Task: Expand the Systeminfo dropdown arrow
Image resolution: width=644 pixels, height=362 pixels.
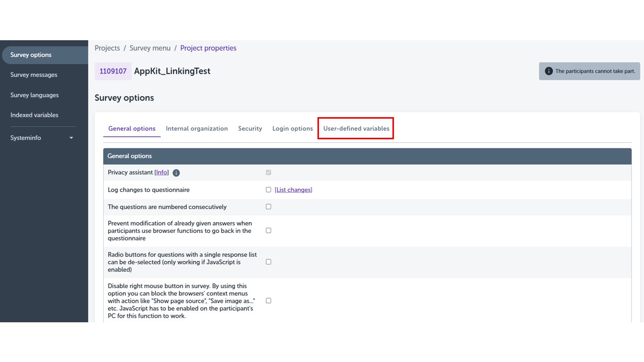Action: pos(71,138)
